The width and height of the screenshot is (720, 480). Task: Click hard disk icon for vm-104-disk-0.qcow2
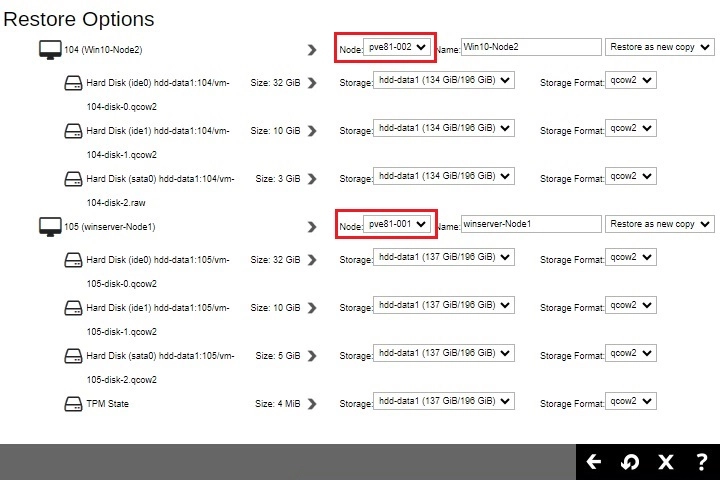[x=73, y=84]
